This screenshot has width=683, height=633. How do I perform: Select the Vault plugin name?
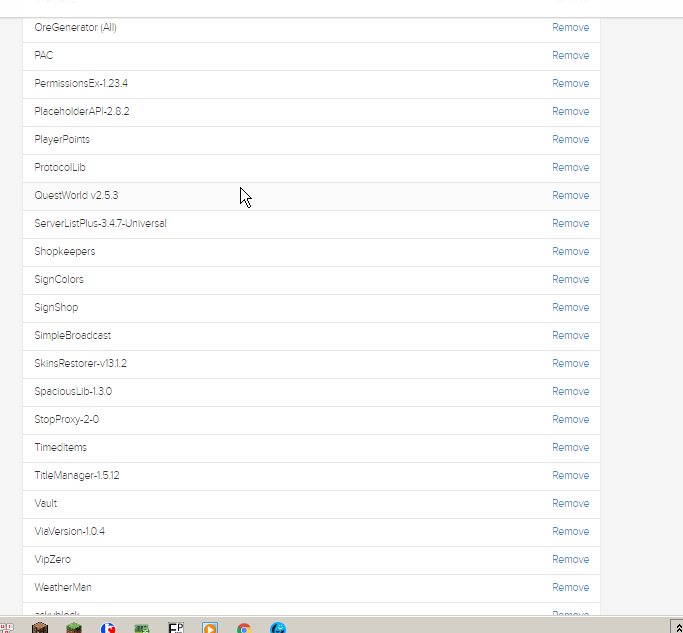[46, 504]
